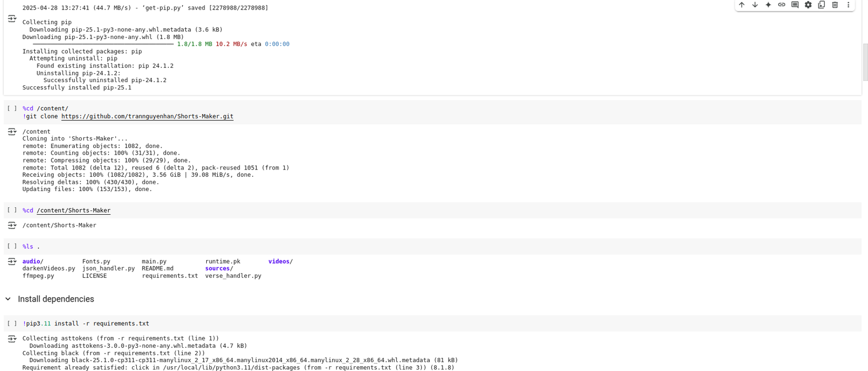Click 'verse_handler.py' in the file listing
The width and height of the screenshot is (868, 371).
point(233,276)
